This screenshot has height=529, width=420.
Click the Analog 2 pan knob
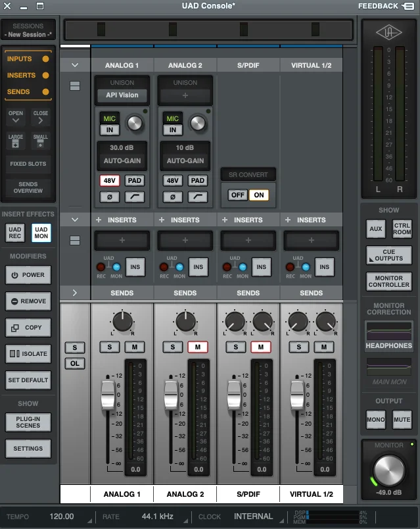click(185, 321)
